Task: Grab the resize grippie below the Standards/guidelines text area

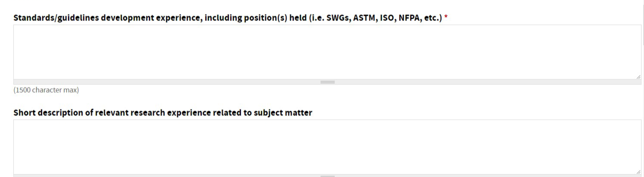Action: [x=327, y=82]
